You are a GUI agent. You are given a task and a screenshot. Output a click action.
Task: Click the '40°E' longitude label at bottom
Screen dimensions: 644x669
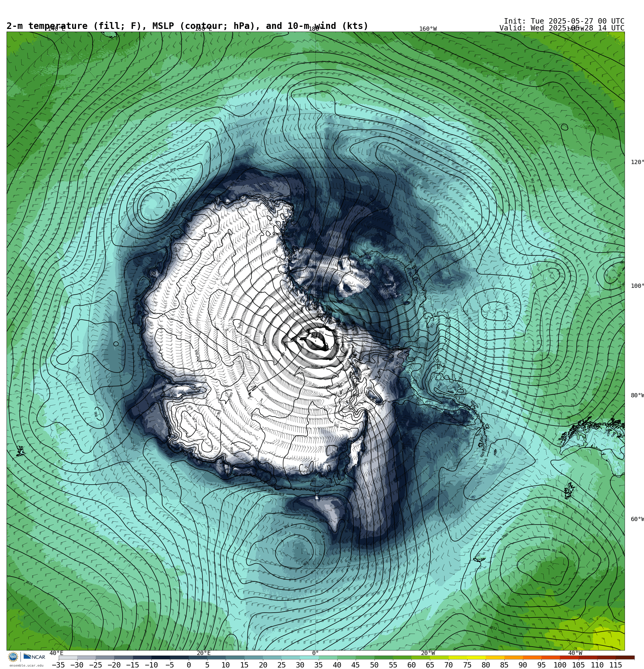[56, 653]
